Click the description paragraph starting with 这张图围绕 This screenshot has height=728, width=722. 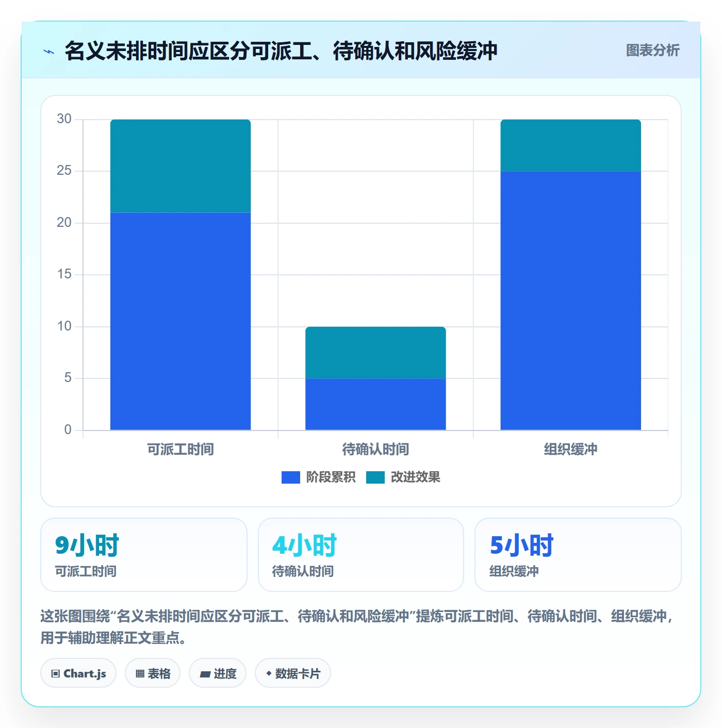coord(357,627)
